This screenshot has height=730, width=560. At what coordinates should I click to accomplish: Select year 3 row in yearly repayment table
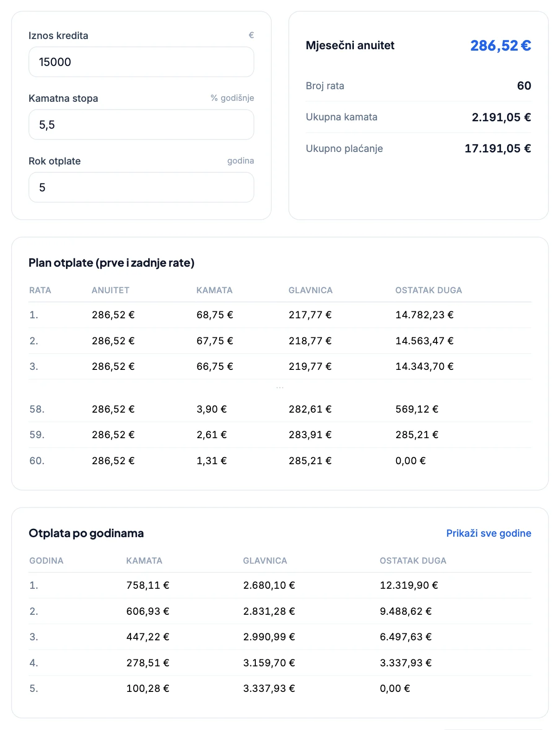click(280, 637)
